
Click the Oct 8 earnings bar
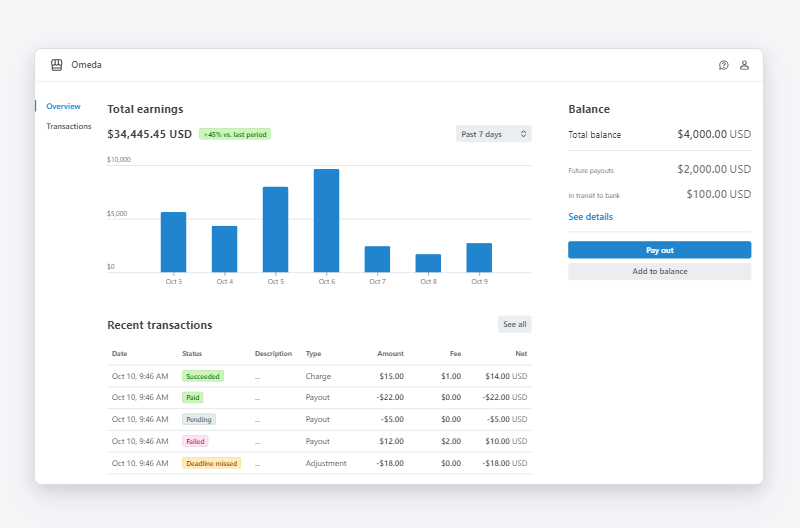(x=428, y=263)
